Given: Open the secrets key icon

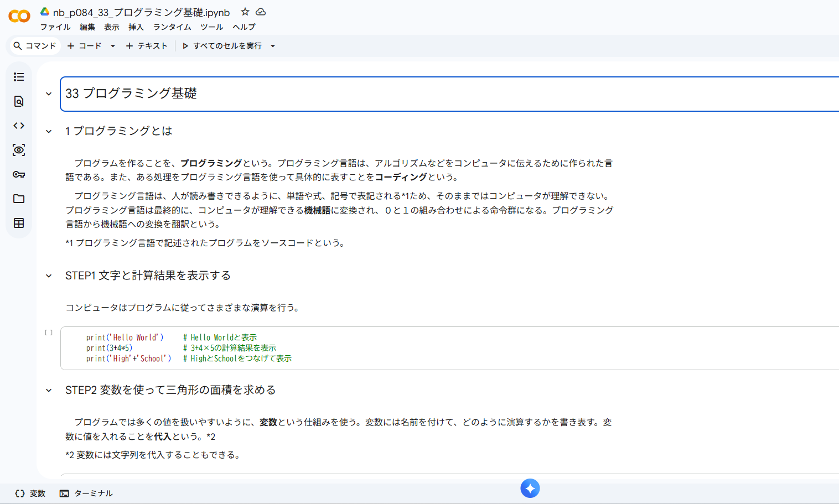Looking at the screenshot, I should 19,174.
